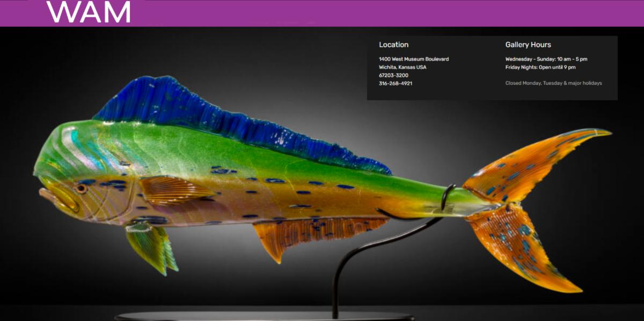Click Closed Monday, Tuesday & major holidays
644x321 pixels.
coord(554,83)
